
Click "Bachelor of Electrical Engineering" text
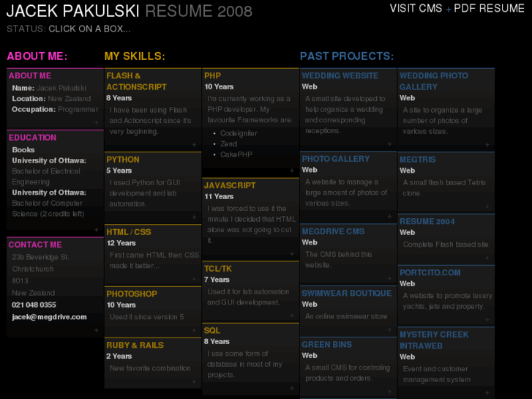(x=46, y=176)
